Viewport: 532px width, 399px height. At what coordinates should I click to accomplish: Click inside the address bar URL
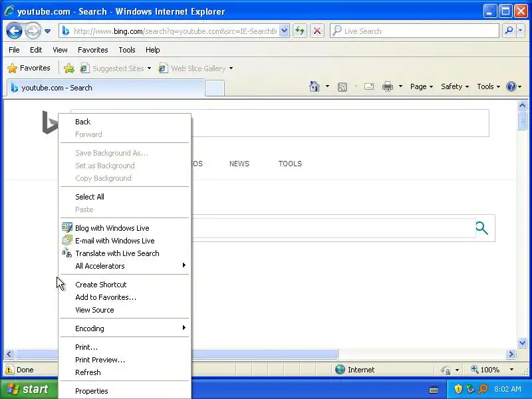[175, 31]
